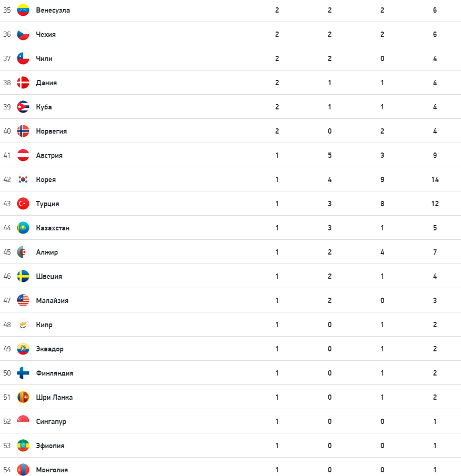Select the Шри Ланка country name
This screenshot has height=476, width=461.
[54, 397]
